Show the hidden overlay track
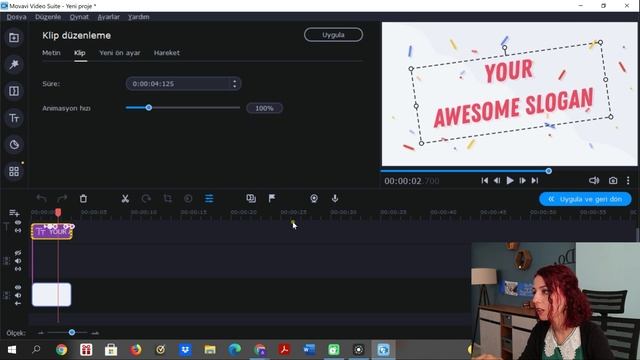Viewport: 640px width, 360px height. coord(18,253)
